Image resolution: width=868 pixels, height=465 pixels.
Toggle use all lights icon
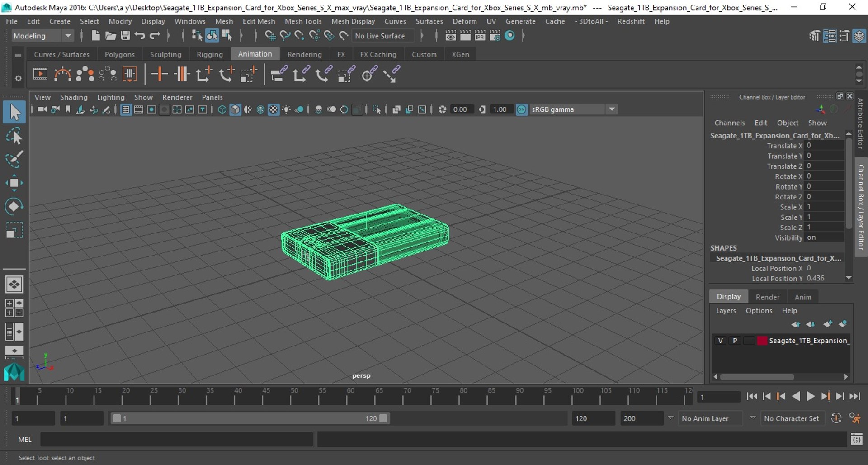(286, 109)
